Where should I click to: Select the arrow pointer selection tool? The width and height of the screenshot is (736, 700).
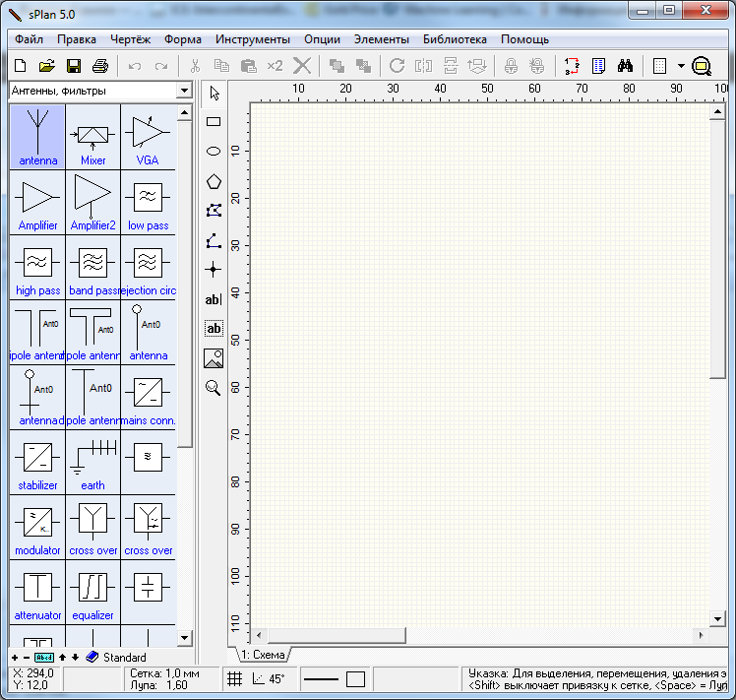coord(213,93)
